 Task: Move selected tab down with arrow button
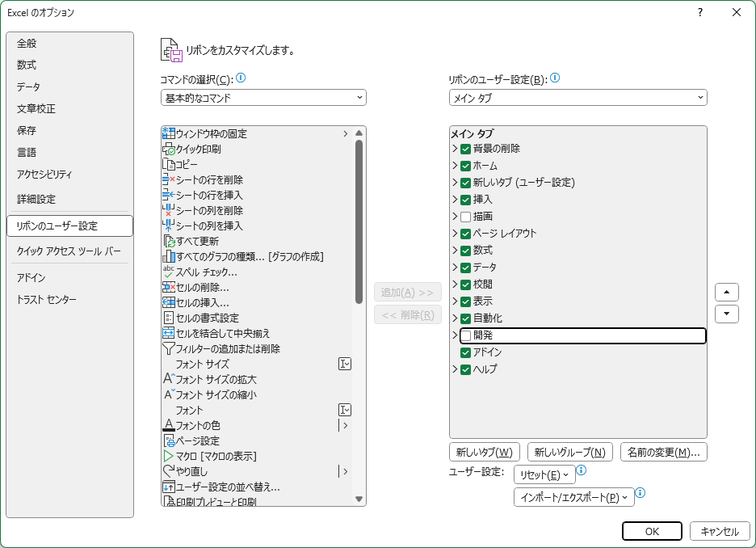click(727, 314)
